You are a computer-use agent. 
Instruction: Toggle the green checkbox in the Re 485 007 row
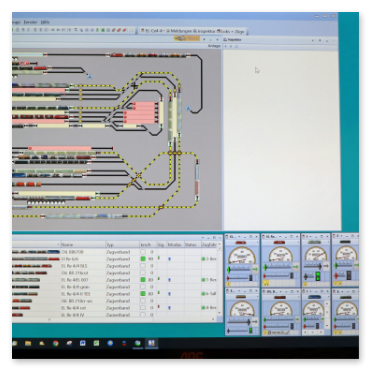143,280
